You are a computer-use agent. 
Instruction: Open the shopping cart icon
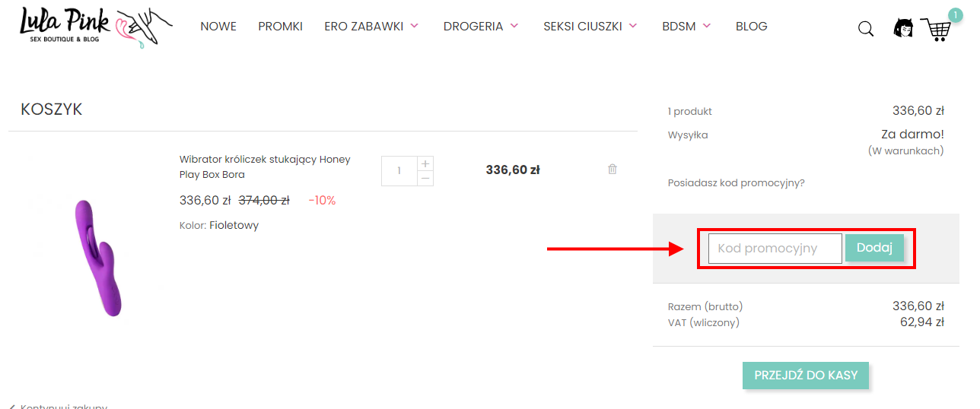tap(936, 29)
